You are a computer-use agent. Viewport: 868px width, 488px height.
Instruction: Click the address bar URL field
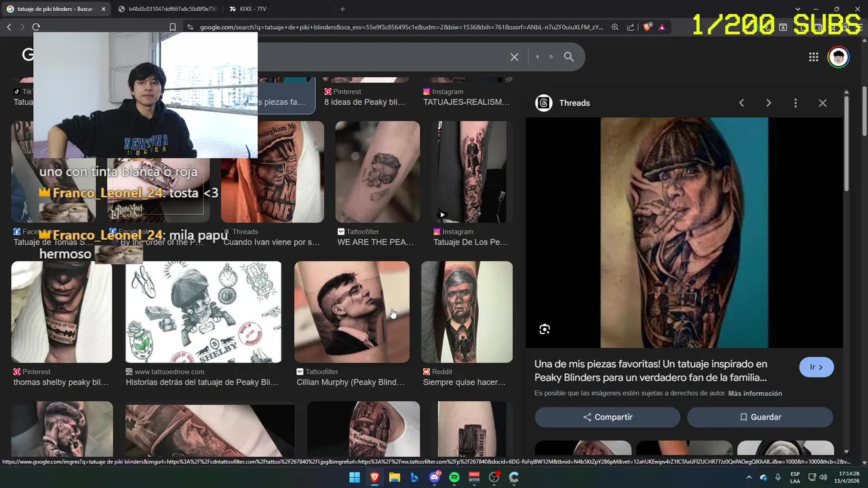click(x=400, y=27)
